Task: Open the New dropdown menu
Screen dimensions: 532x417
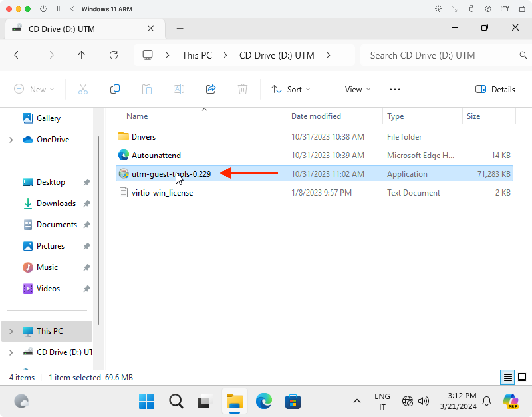Action: click(x=34, y=89)
